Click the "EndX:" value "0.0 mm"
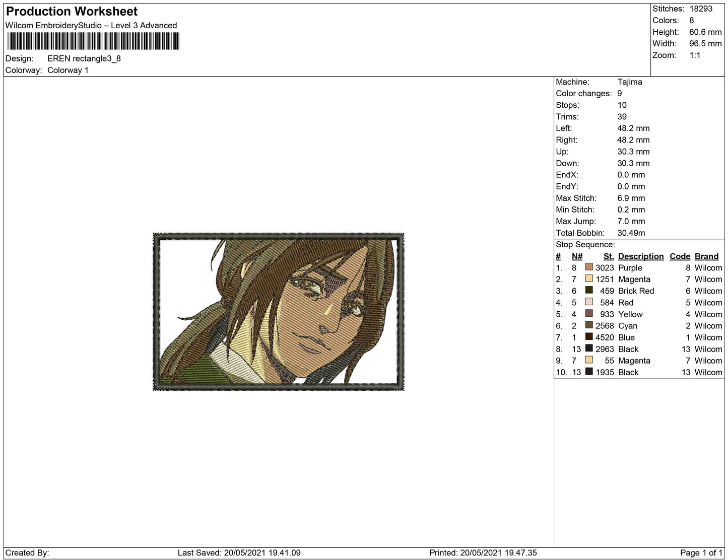The image size is (728, 560). tap(631, 175)
